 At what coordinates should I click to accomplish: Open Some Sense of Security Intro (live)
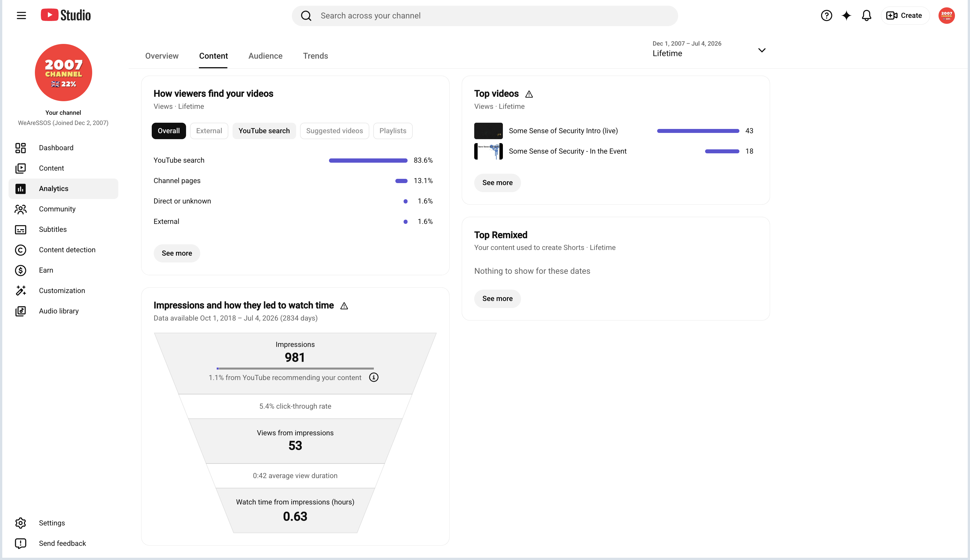(563, 131)
